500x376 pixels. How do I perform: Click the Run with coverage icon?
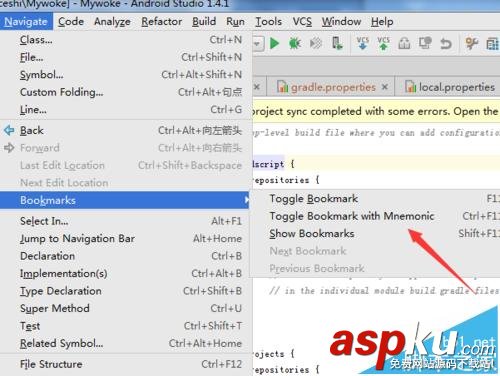point(316,43)
